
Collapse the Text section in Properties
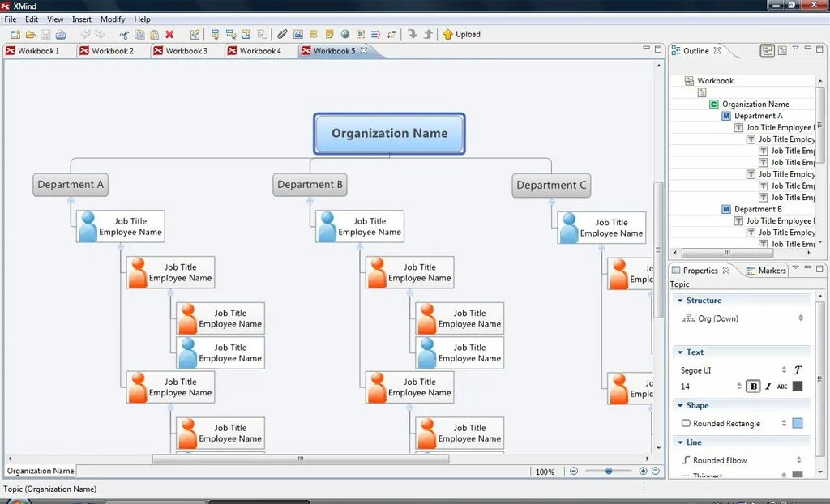680,352
